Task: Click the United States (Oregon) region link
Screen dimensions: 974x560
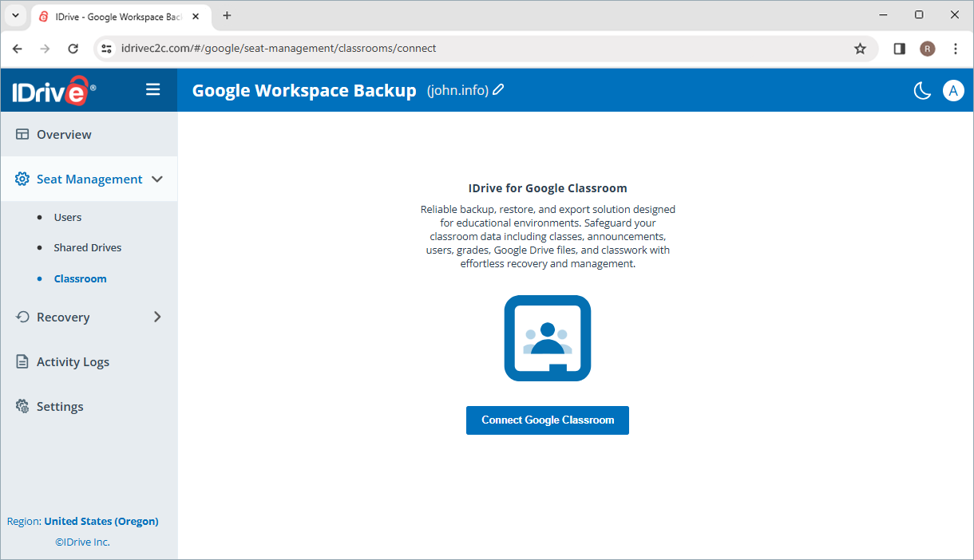Action: pyautogui.click(x=101, y=521)
